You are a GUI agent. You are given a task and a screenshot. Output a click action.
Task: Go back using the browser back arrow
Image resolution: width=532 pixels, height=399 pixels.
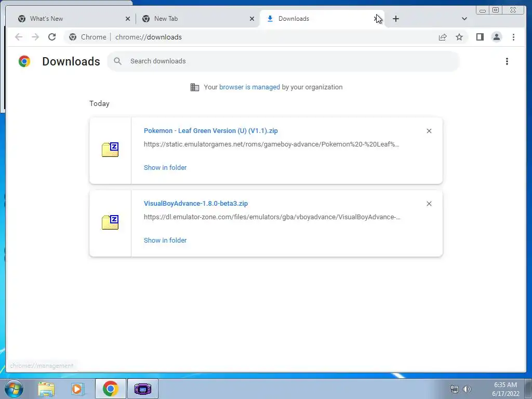click(19, 37)
